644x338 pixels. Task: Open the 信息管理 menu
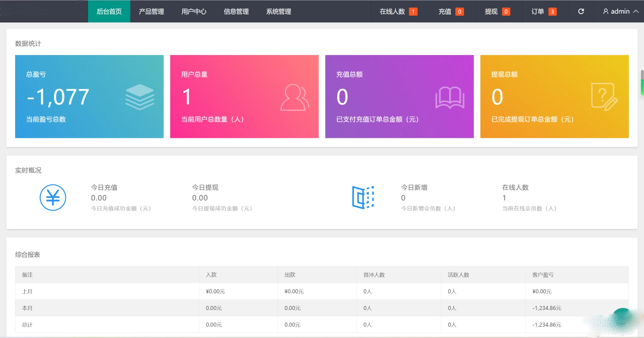pyautogui.click(x=236, y=11)
